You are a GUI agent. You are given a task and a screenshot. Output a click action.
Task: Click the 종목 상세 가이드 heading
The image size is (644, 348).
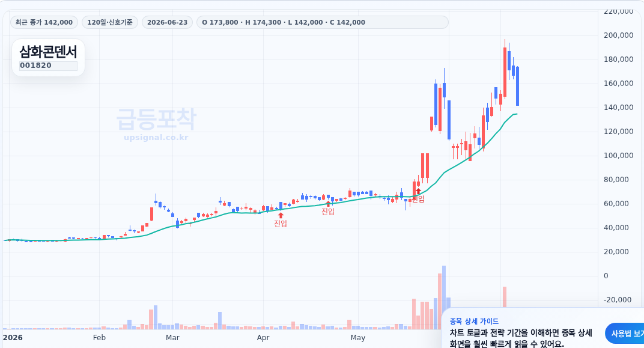(x=474, y=322)
